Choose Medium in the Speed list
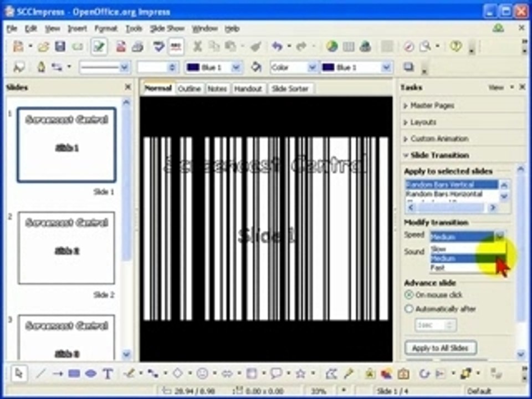The height and width of the screenshot is (399, 532). 468,259
